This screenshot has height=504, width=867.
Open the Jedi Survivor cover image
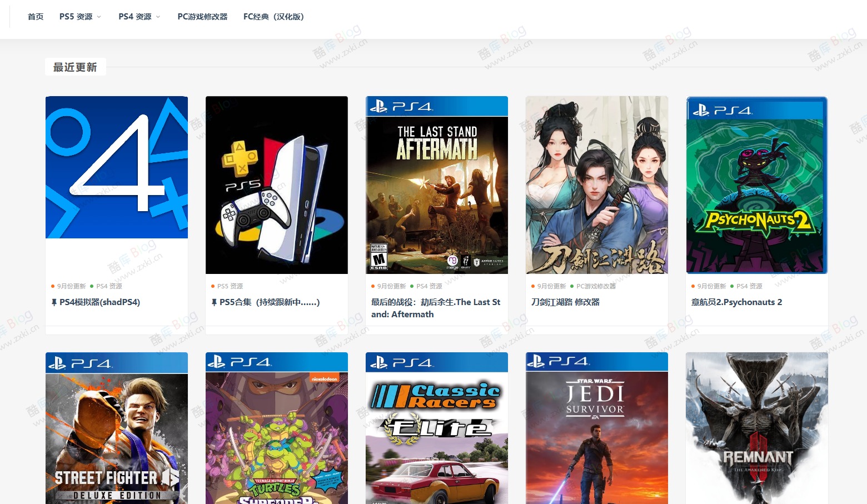(x=597, y=428)
